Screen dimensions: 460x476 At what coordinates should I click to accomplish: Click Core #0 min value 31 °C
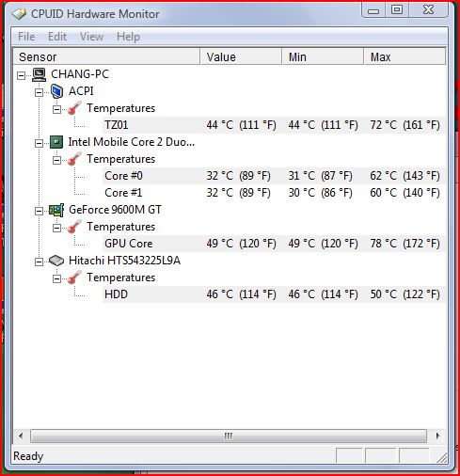[x=320, y=176]
